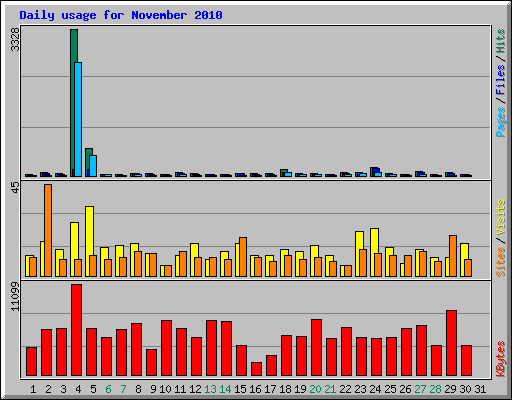Click day label 24 on the x-axis

coord(375,389)
